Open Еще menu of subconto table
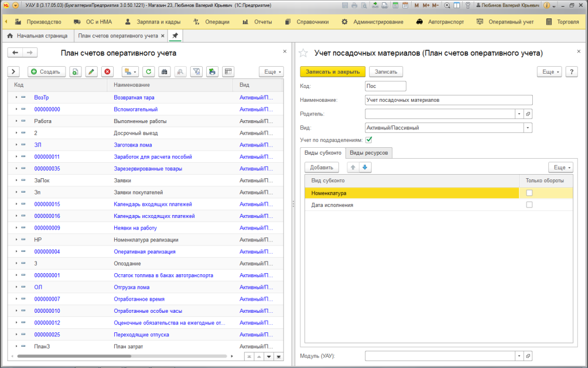Image resolution: width=588 pixels, height=368 pixels. pyautogui.click(x=560, y=167)
